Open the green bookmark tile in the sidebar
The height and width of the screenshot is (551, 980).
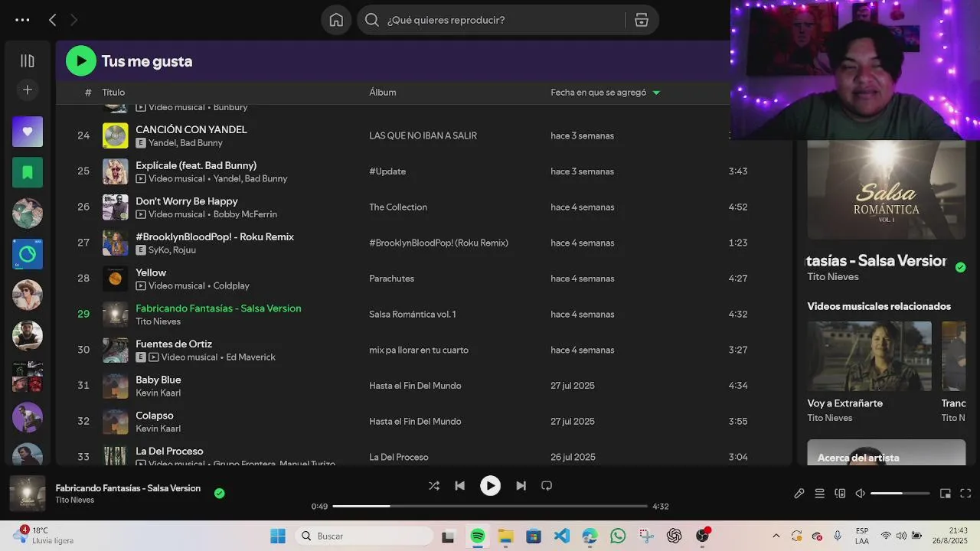point(28,172)
